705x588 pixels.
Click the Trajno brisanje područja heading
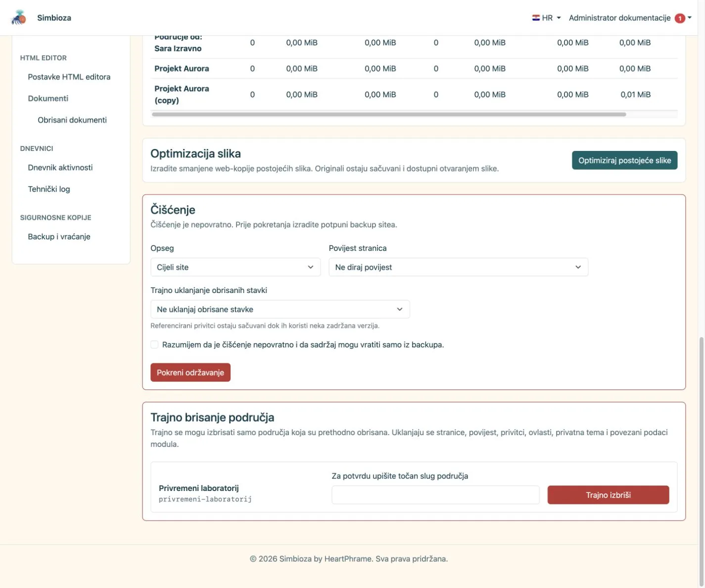[212, 417]
